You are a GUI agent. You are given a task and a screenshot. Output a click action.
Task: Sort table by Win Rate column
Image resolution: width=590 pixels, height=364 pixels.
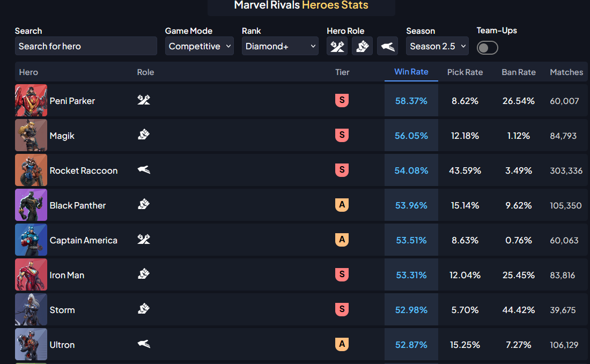tap(411, 72)
